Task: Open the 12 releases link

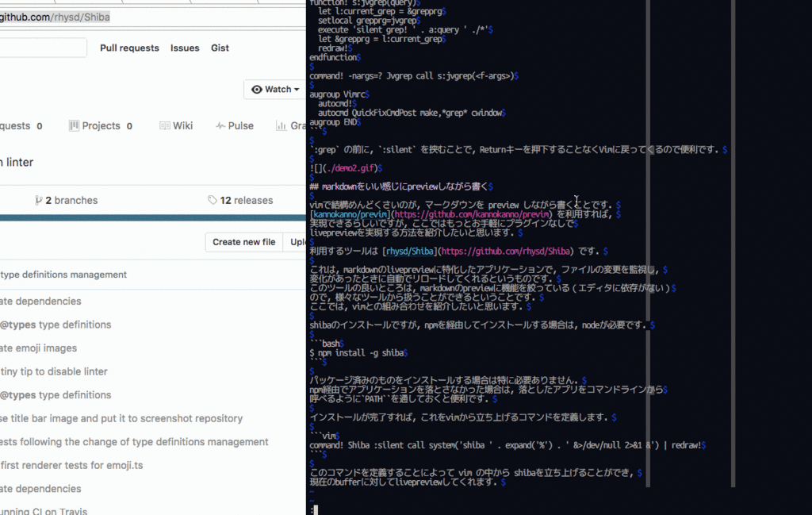Action: coord(247,200)
